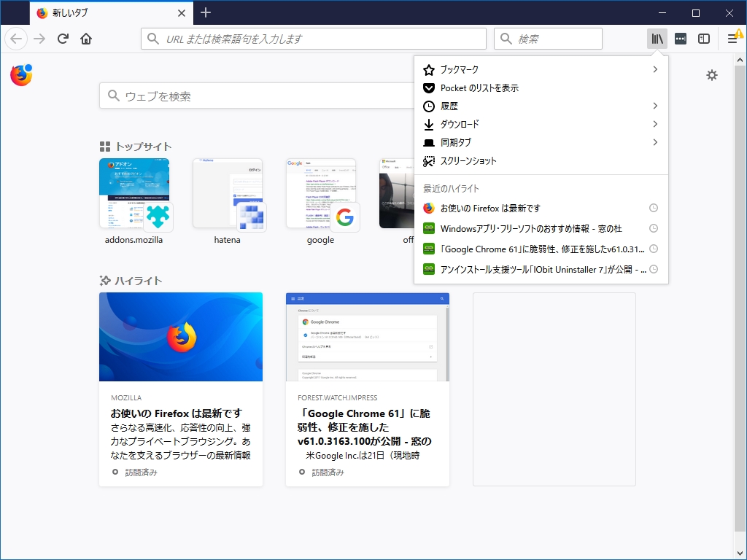747x560 pixels.
Task: Open the Library toolbar button
Action: [657, 39]
